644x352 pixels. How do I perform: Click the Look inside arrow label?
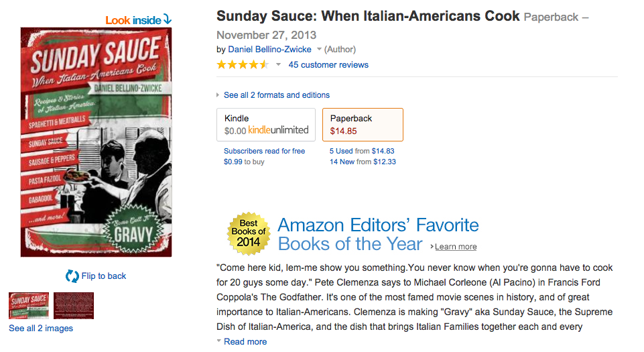point(138,20)
